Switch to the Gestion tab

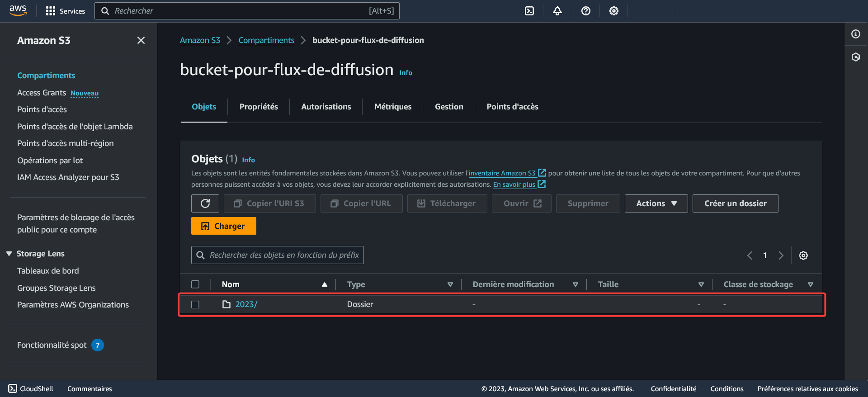pos(449,107)
